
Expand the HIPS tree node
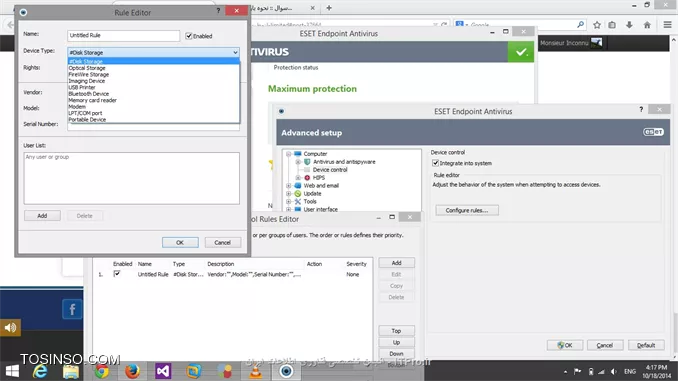tap(298, 178)
